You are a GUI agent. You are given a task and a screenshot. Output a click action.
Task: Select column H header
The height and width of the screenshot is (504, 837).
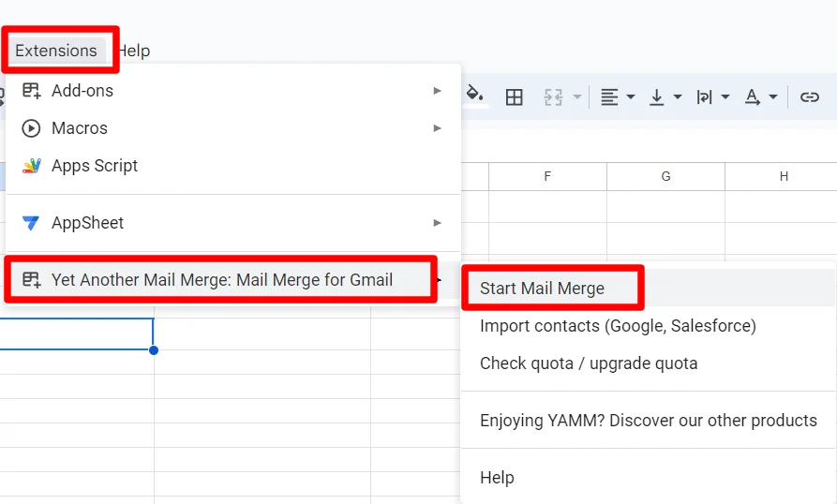[782, 176]
